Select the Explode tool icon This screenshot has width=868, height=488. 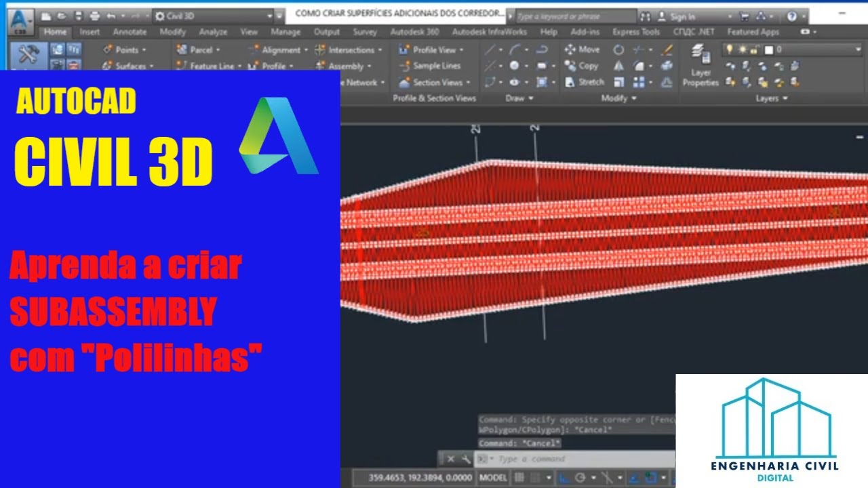coord(667,66)
